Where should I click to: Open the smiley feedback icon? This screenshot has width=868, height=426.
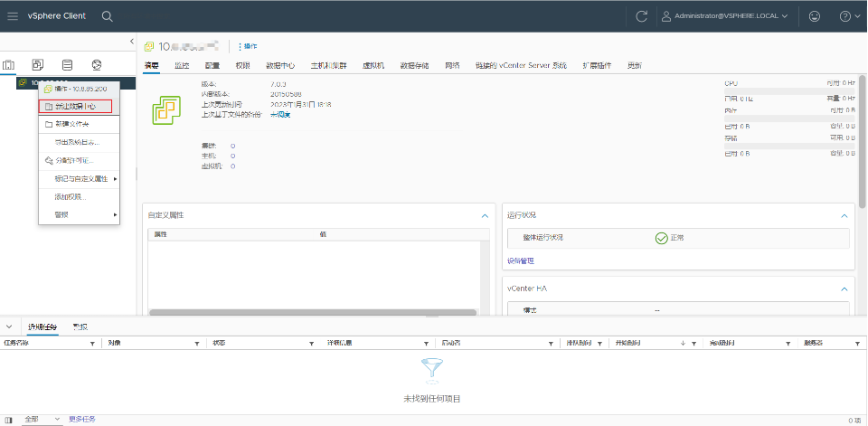(x=815, y=16)
